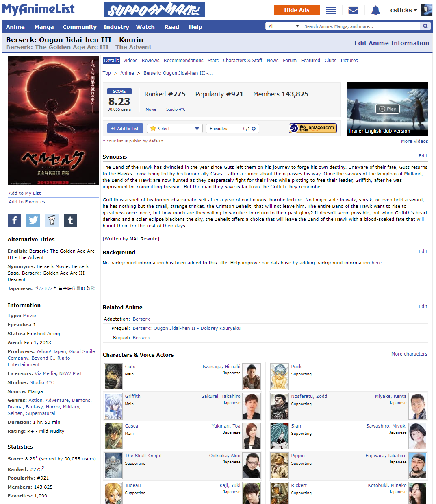Open the Manga menu
The width and height of the screenshot is (436, 504).
click(44, 27)
